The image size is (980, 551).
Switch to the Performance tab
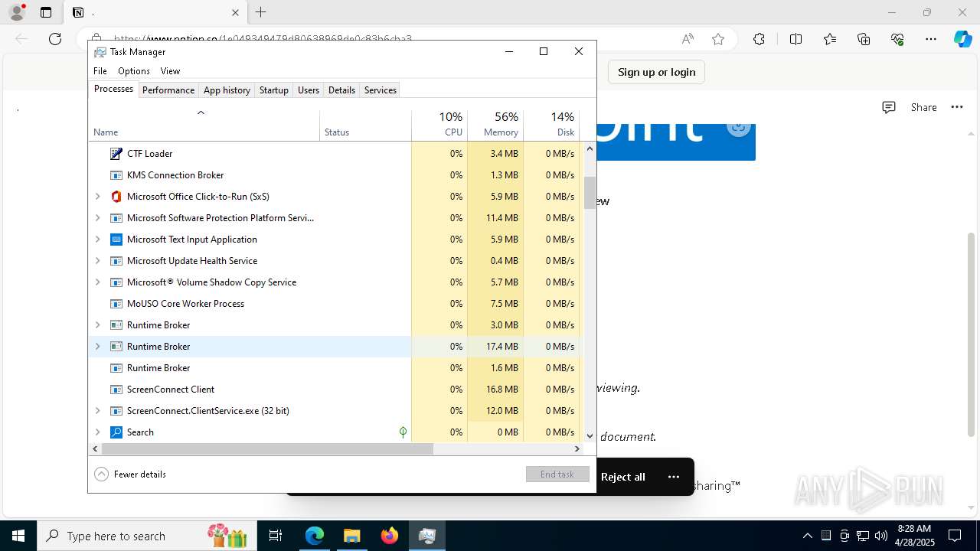pos(168,90)
